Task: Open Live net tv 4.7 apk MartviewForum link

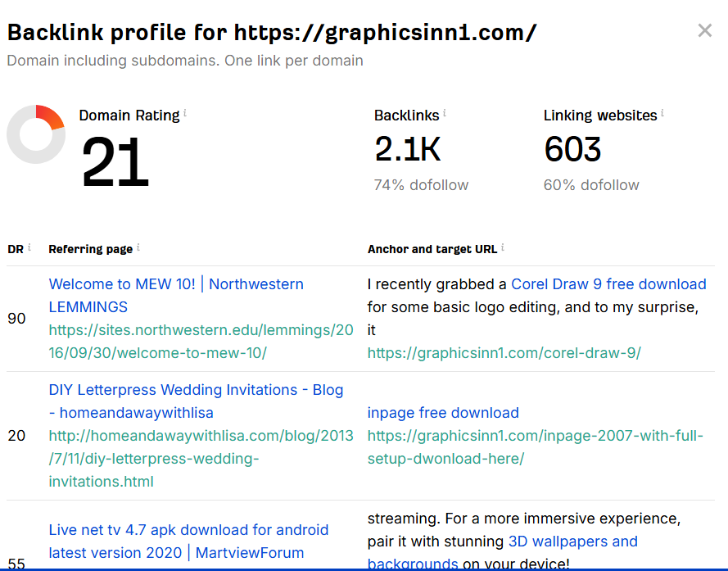Action: click(188, 542)
